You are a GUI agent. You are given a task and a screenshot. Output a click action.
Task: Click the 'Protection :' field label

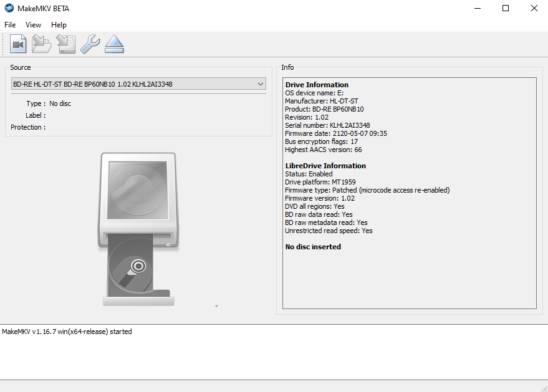[x=28, y=127]
